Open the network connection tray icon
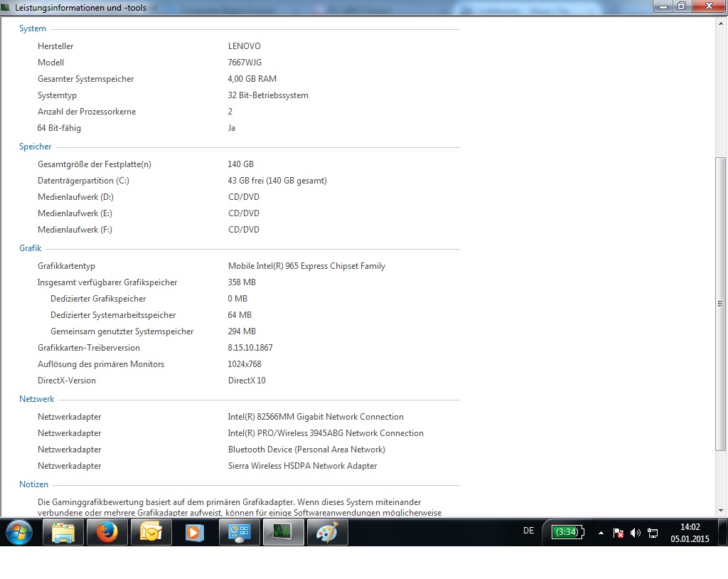 pos(653,533)
